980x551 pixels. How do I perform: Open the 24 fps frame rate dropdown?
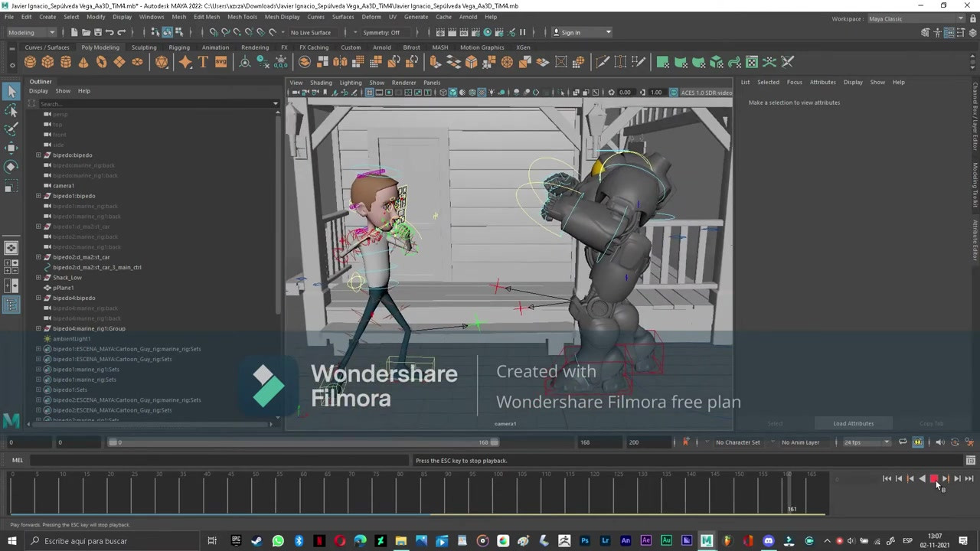coord(867,442)
